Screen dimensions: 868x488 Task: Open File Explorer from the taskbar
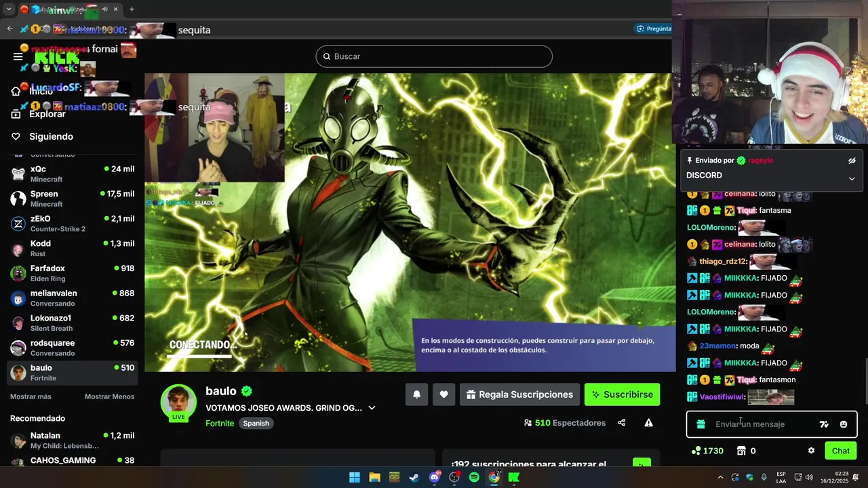point(374,477)
